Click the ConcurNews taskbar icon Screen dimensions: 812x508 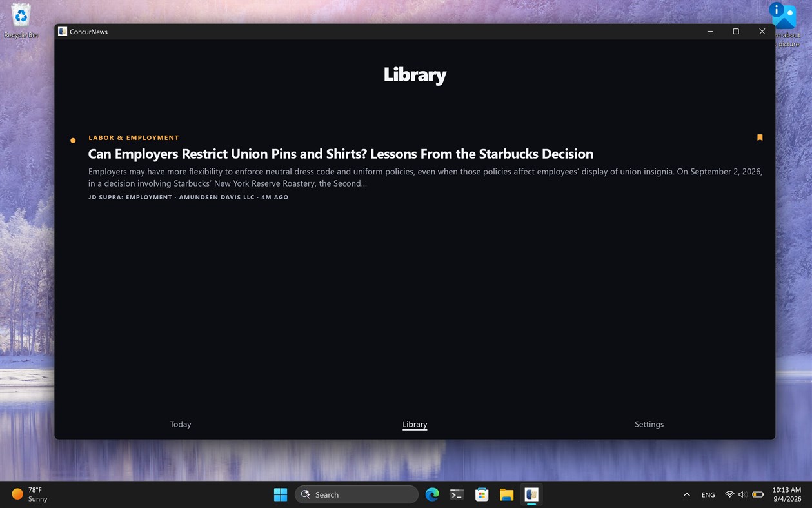click(x=531, y=494)
